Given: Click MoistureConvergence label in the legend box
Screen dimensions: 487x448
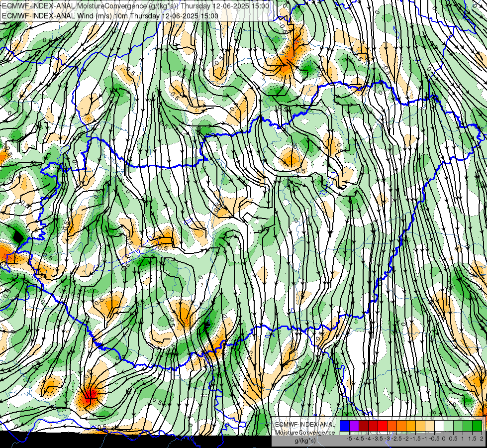Looking at the screenshot, I should coord(305,433).
